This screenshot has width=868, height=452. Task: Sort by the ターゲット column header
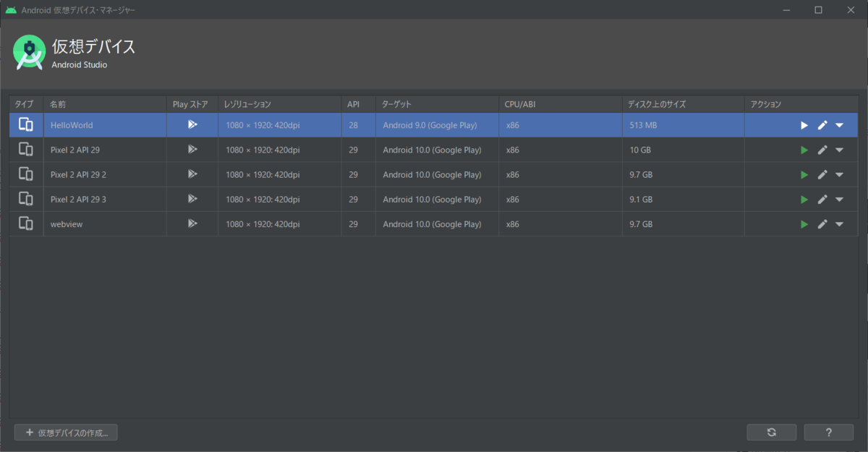coord(437,104)
